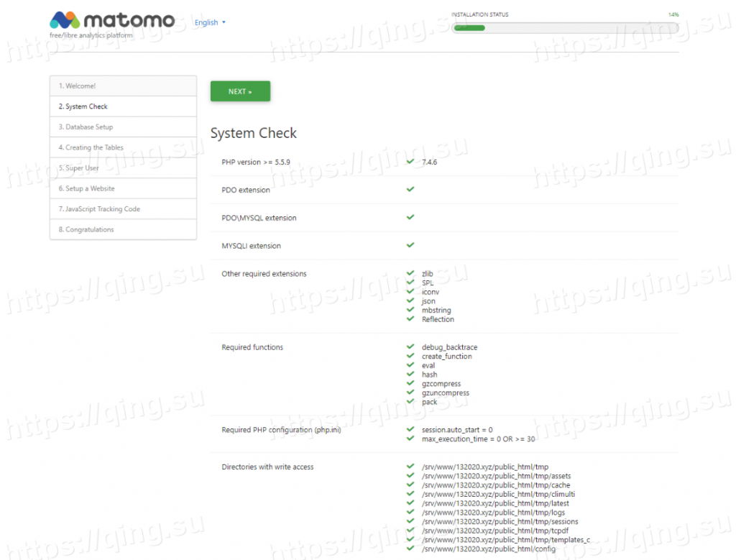Click the installation status progress bar

(x=565, y=28)
